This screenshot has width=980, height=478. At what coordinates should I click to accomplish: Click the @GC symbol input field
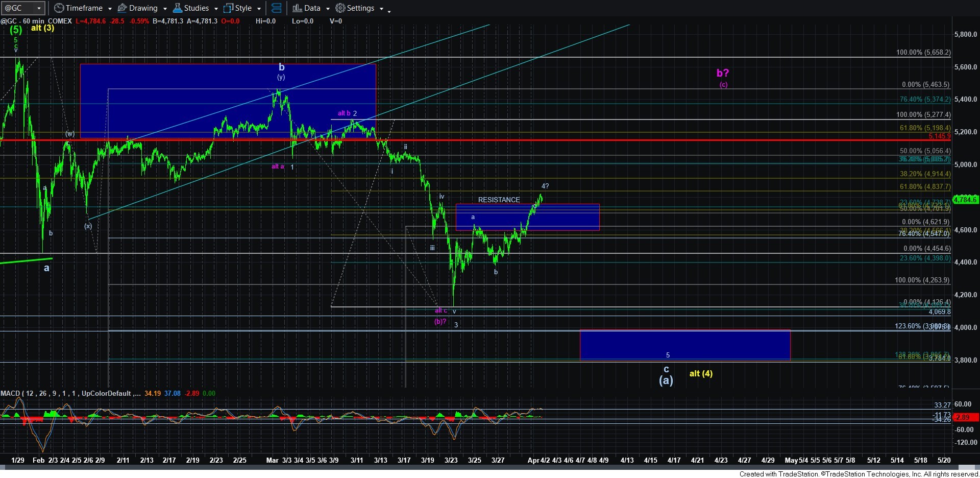[x=18, y=8]
